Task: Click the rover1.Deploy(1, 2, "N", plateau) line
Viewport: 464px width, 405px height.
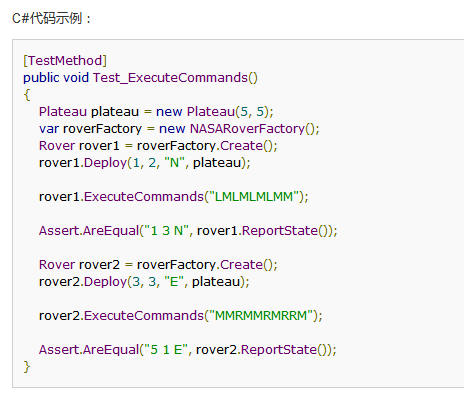Action: point(145,163)
